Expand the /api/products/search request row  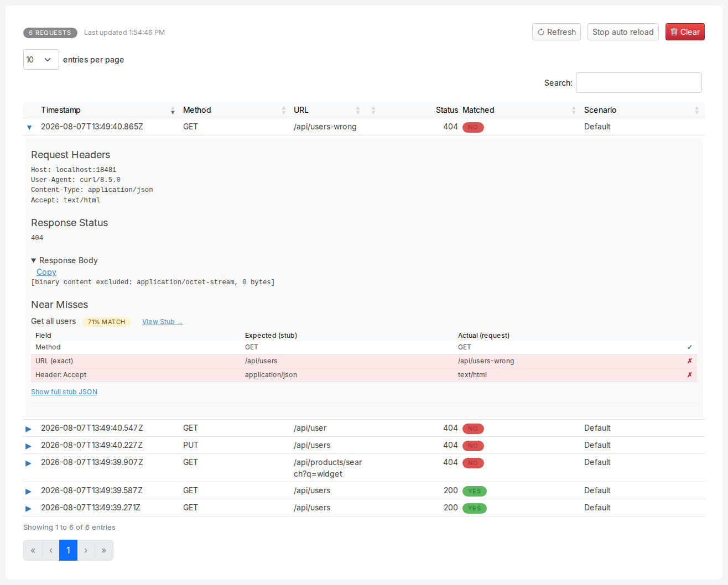click(x=28, y=463)
